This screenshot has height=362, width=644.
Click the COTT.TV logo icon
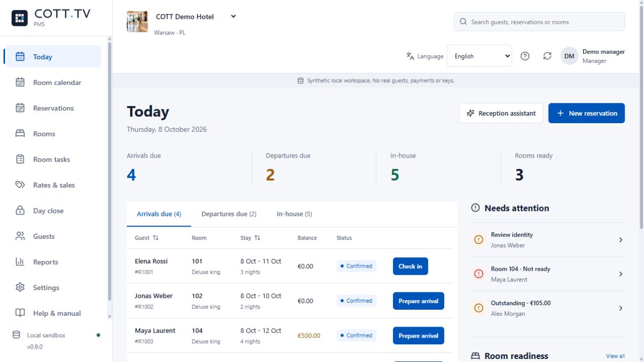pyautogui.click(x=20, y=18)
